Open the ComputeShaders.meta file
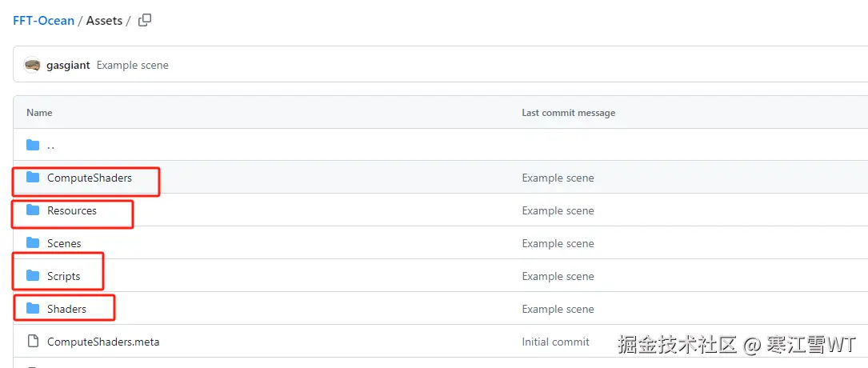The image size is (868, 368). pos(103,342)
